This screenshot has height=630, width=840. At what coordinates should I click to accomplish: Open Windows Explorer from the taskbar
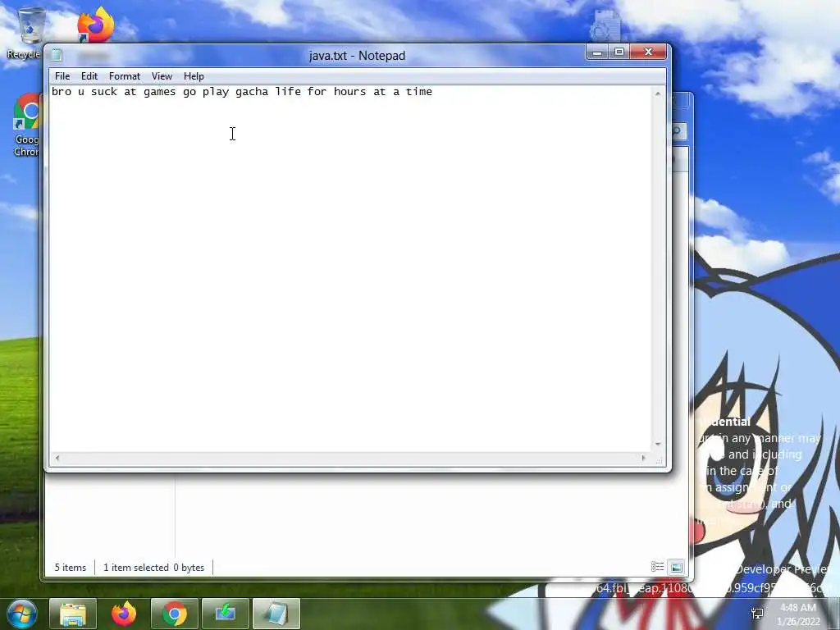73,614
